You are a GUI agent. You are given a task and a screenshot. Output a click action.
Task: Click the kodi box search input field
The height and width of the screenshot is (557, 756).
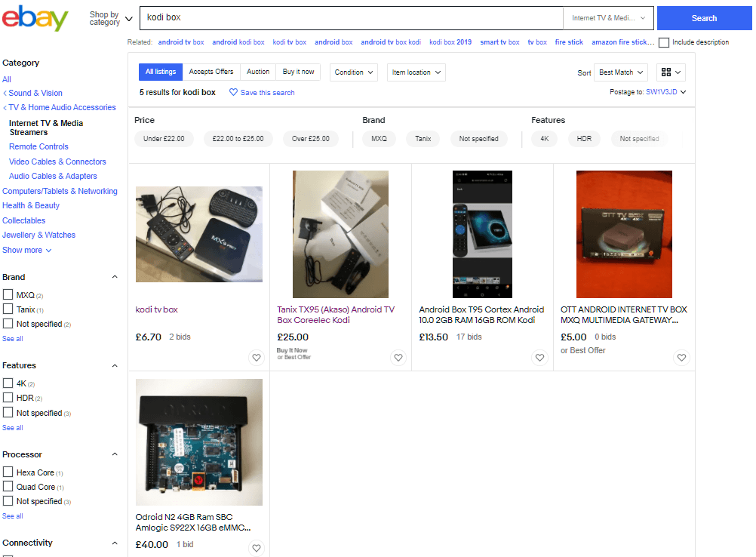pyautogui.click(x=352, y=18)
